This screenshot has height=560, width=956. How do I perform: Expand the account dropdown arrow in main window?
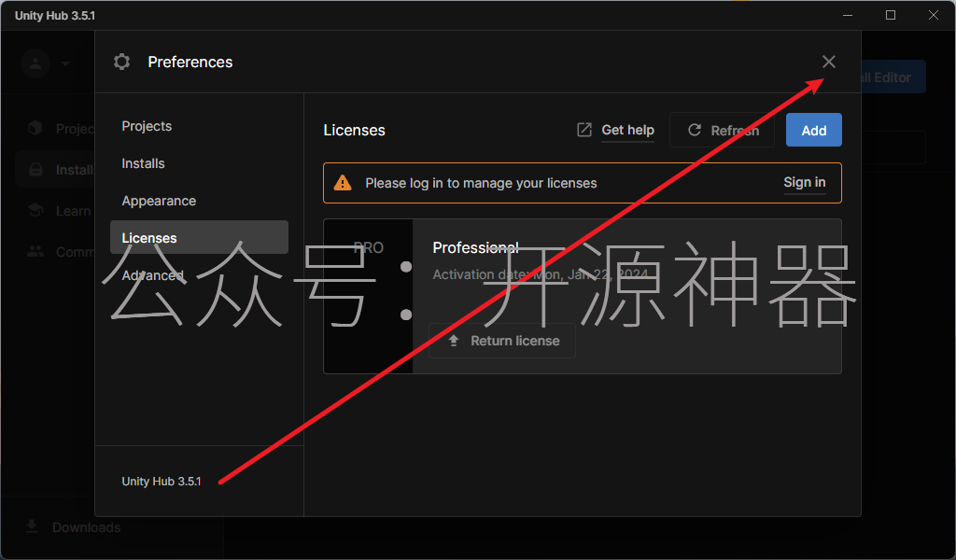click(x=65, y=63)
